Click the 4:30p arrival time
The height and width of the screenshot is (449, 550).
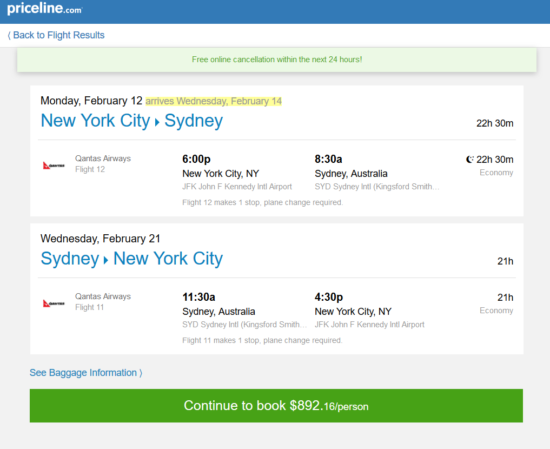329,297
